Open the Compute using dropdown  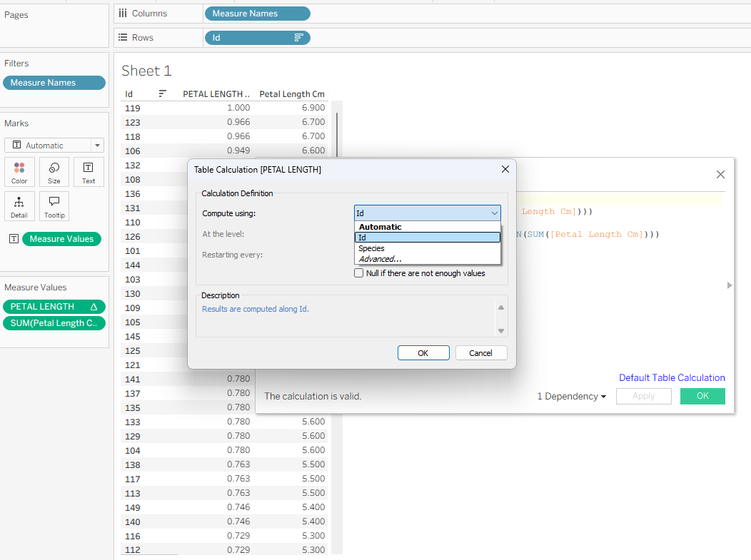point(427,213)
